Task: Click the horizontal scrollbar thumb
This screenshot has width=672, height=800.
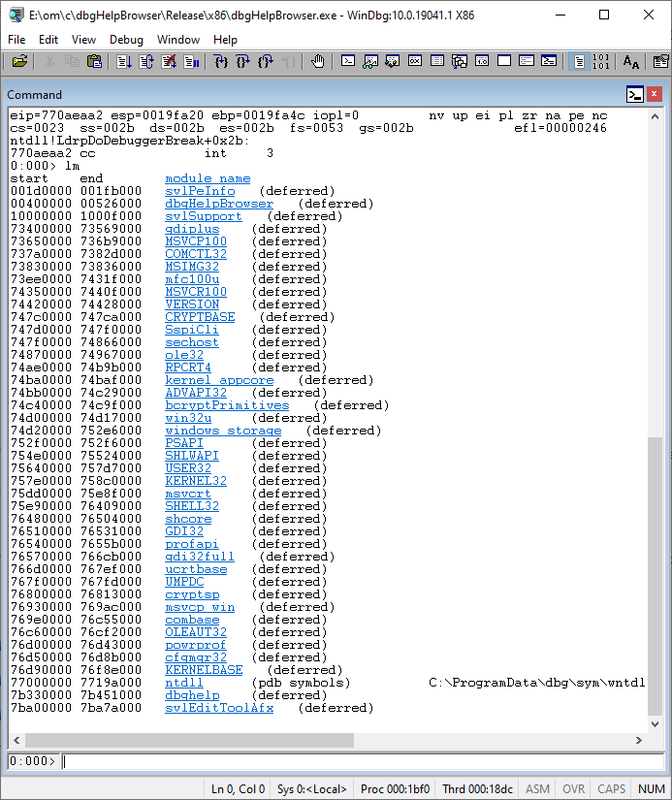Action: 189,740
